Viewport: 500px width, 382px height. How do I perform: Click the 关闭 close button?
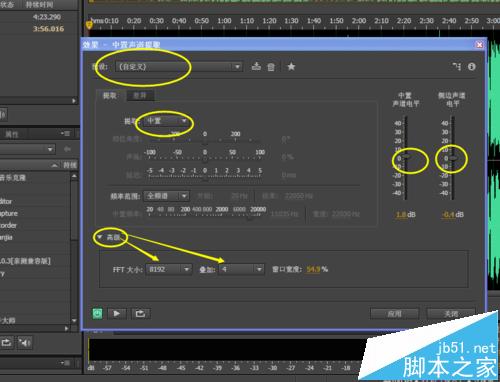point(451,314)
